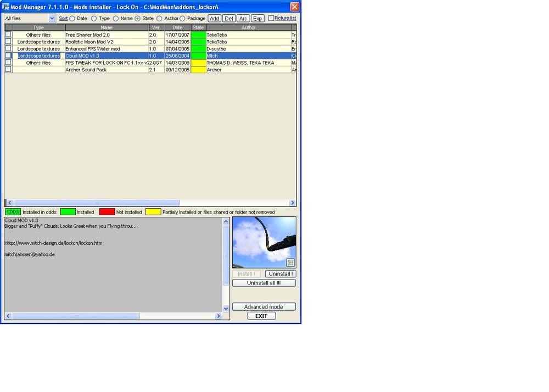Click the mod list horizontal scrollbar thumb

click(97, 203)
